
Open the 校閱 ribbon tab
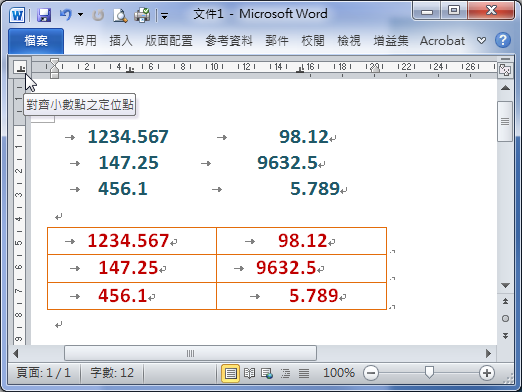pyautogui.click(x=313, y=41)
